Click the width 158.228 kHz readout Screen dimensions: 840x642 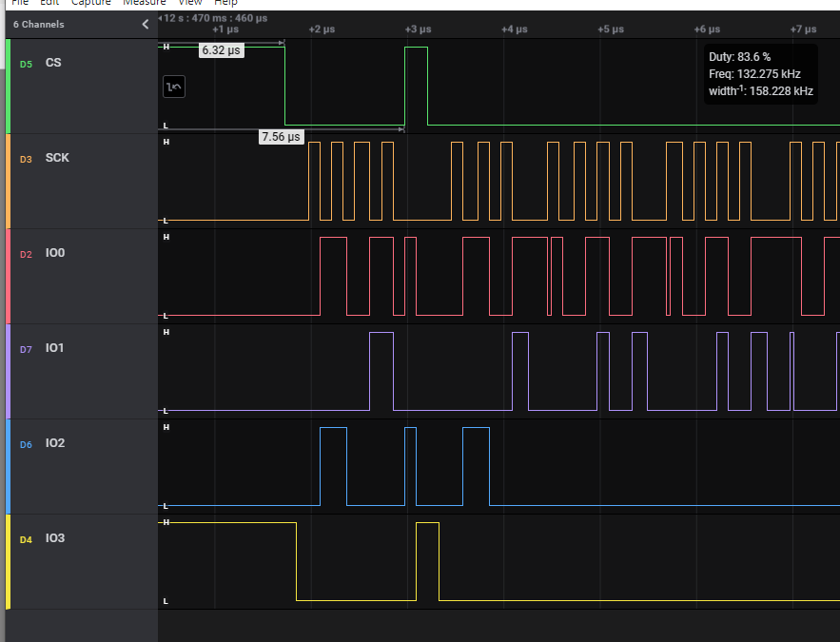pos(761,91)
